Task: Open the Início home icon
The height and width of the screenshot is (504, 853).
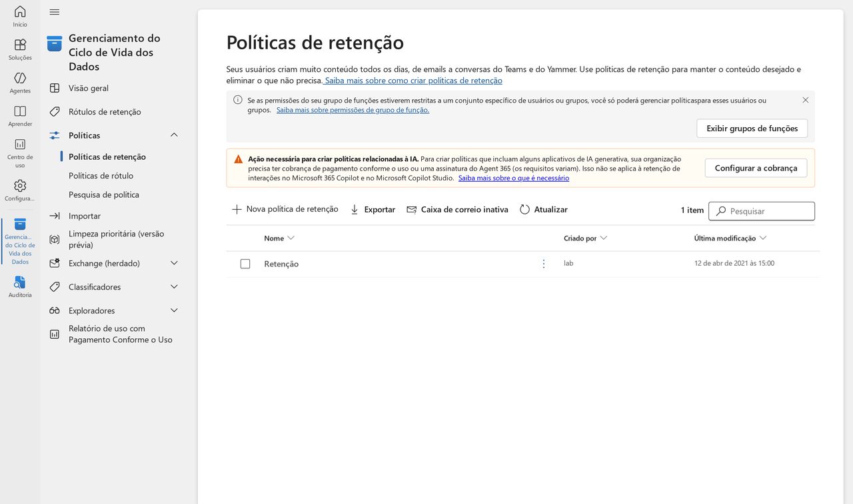Action: (20, 11)
